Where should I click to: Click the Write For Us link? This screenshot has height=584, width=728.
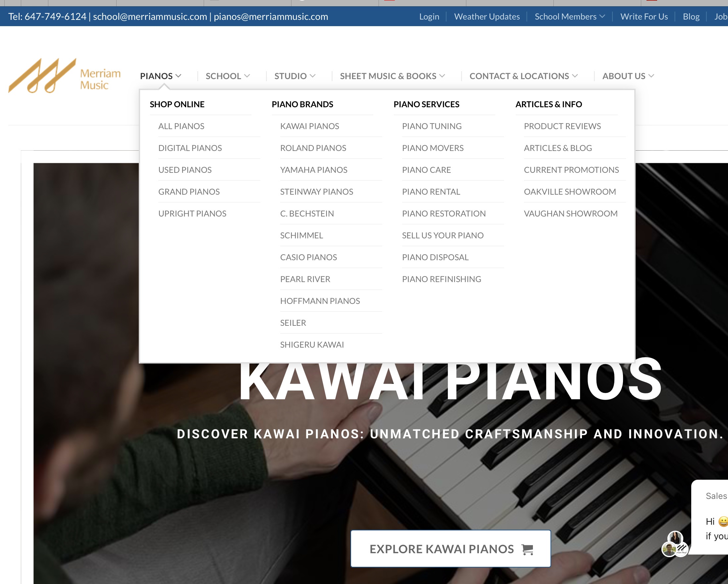pyautogui.click(x=644, y=17)
